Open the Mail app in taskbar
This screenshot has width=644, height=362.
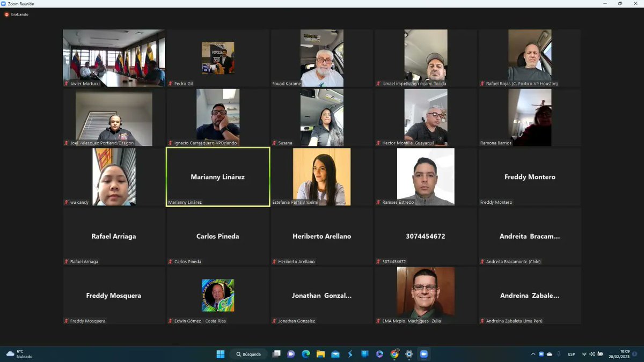click(x=335, y=354)
